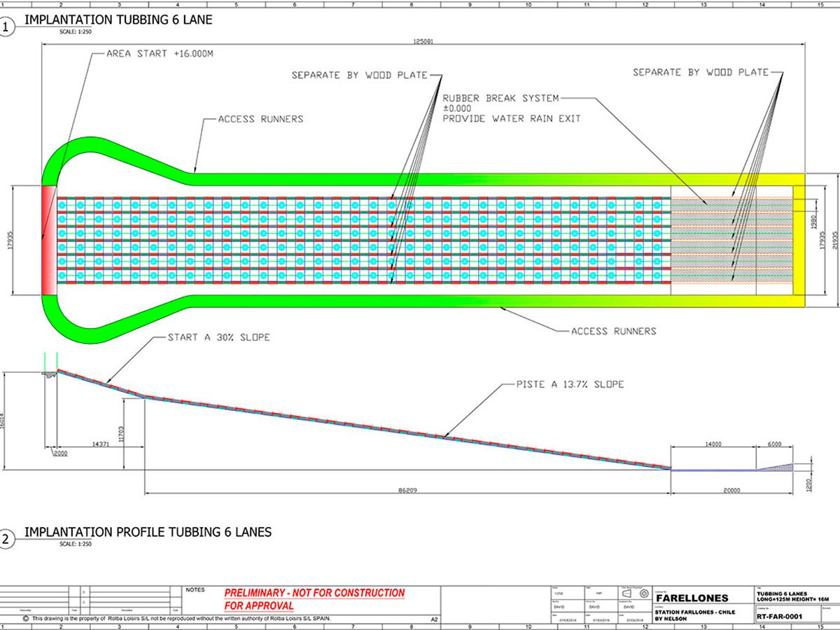This screenshot has width=840, height=630.
Task: Click the START A 30% SLOPE callout
Action: pos(218,337)
